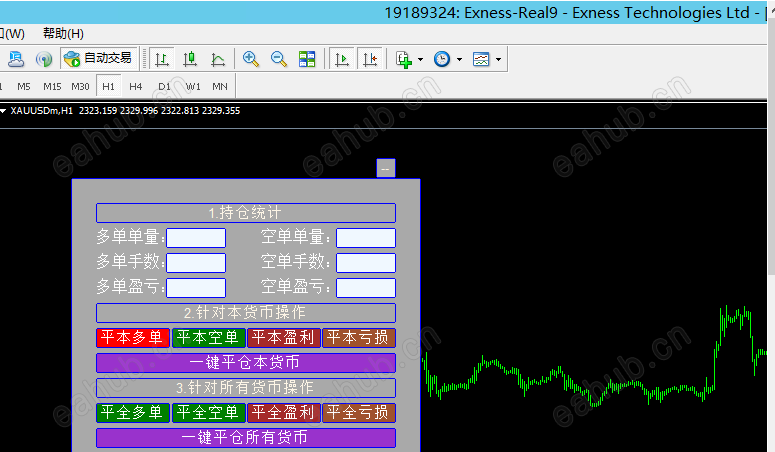Switch chart to line chart mode
Image resolution: width=775 pixels, height=452 pixels.
218,59
